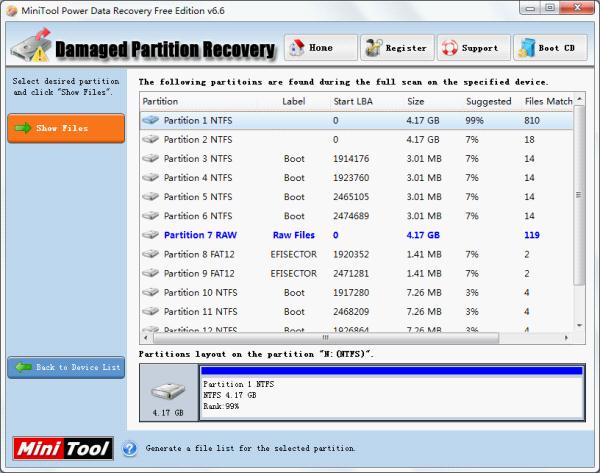Click the Support lifebuoy icon

pyautogui.click(x=449, y=48)
